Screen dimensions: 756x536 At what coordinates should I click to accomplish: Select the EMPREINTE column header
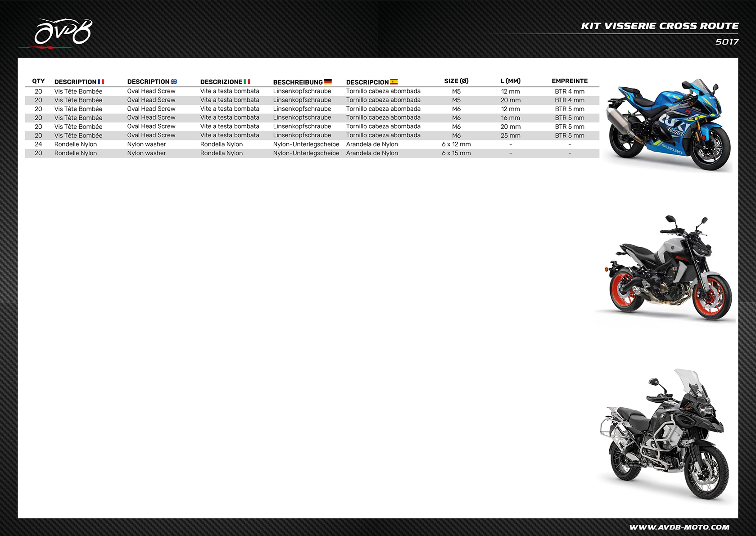[570, 81]
